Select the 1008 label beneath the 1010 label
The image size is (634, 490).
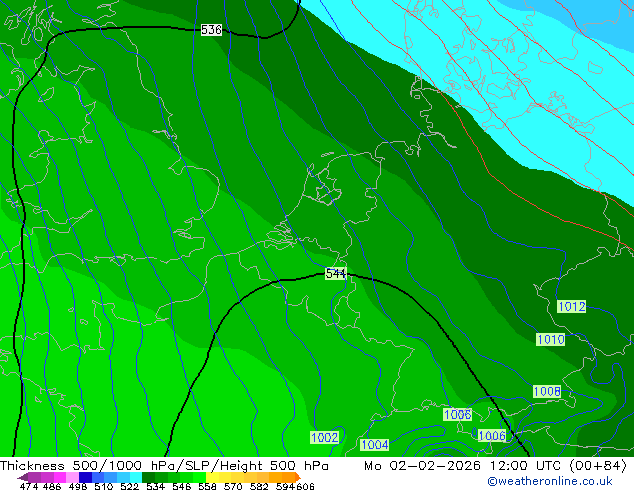point(547,391)
